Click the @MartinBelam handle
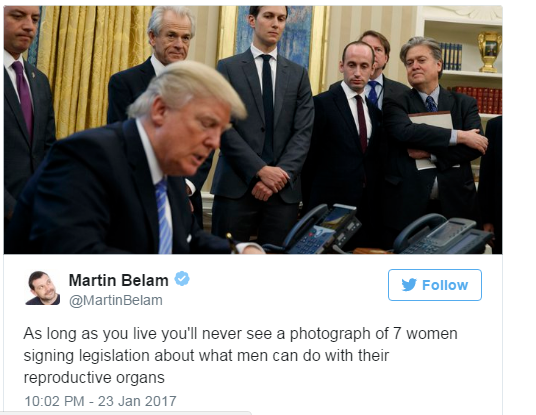 116,300
